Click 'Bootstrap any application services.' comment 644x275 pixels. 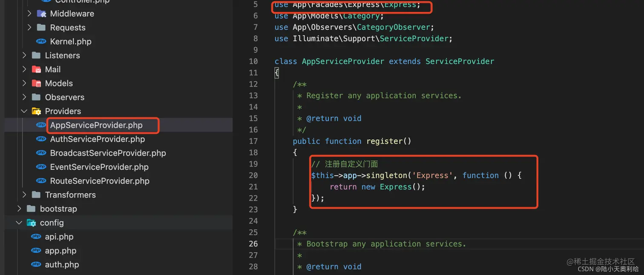[386, 244]
